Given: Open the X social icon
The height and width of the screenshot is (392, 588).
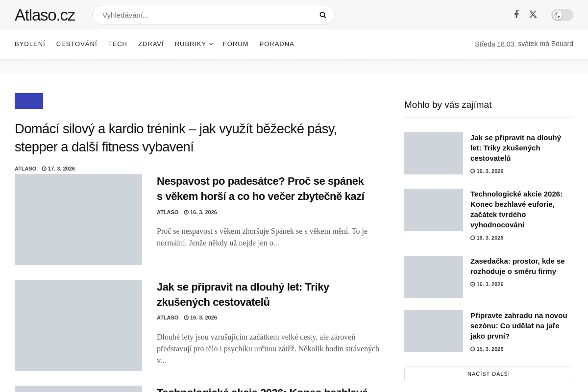Looking at the screenshot, I should (533, 14).
